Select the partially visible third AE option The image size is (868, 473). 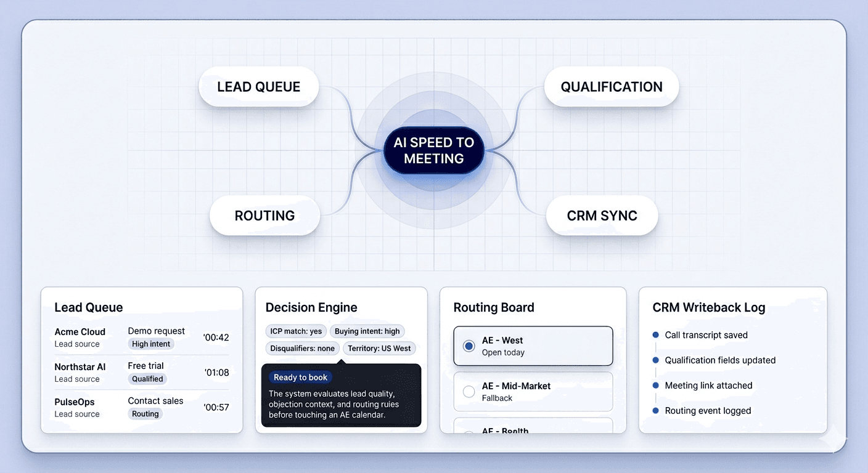click(x=533, y=427)
